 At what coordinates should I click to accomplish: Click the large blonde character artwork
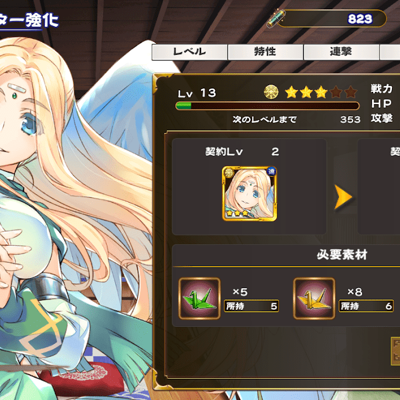[x=75, y=213]
